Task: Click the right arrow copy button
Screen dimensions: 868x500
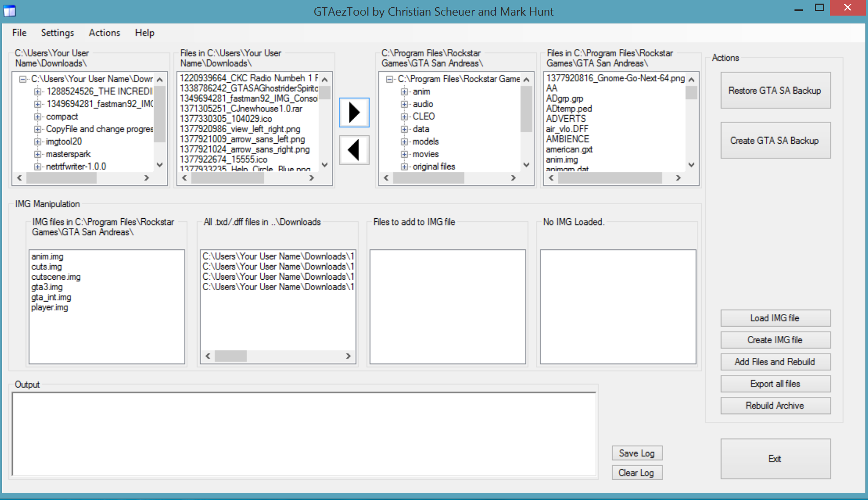Action: click(x=354, y=113)
